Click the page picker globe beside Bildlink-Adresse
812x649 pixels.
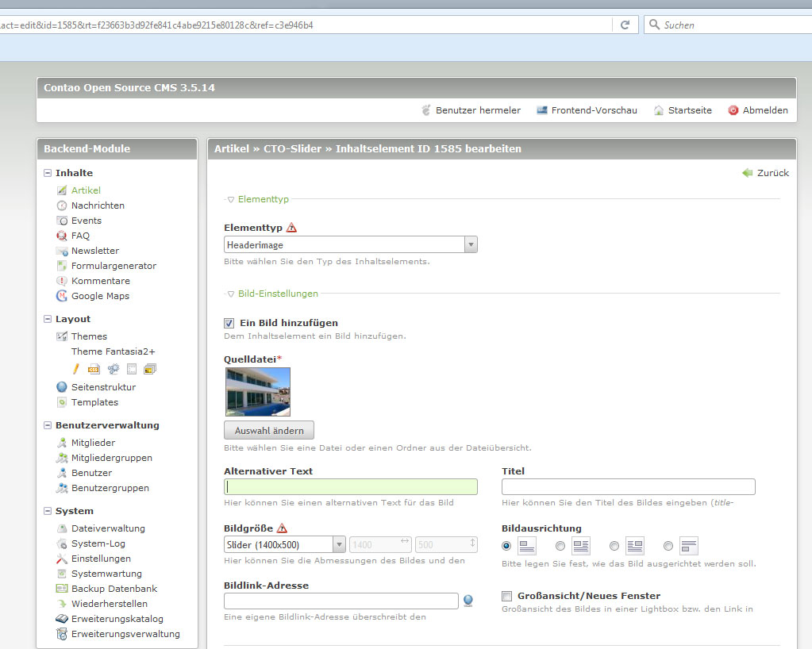click(468, 601)
